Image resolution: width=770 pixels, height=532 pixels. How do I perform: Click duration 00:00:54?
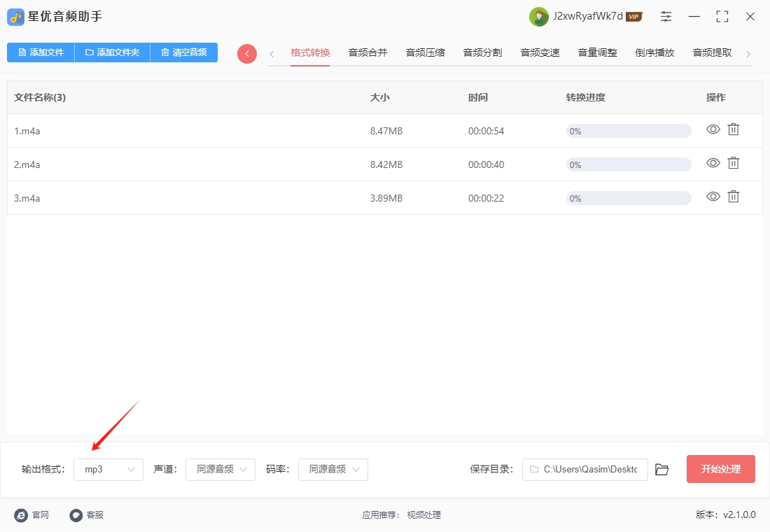486,131
